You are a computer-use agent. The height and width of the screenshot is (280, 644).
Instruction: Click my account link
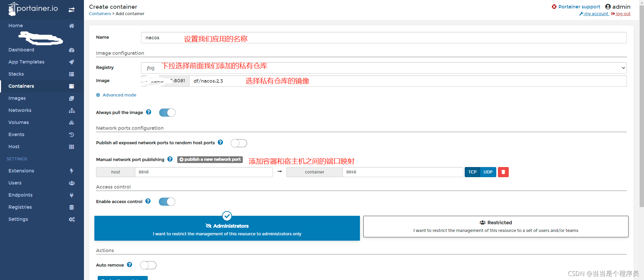(x=594, y=14)
